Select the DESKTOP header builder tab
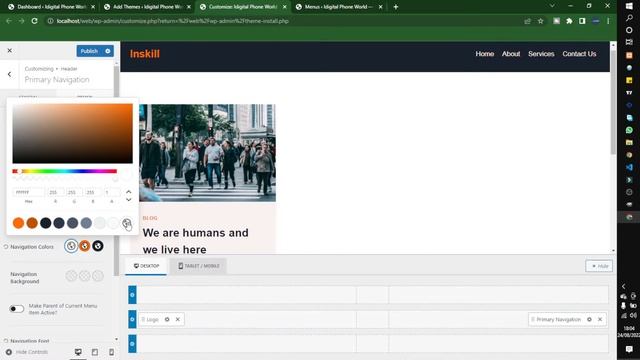The height and width of the screenshot is (360, 640). click(146, 266)
